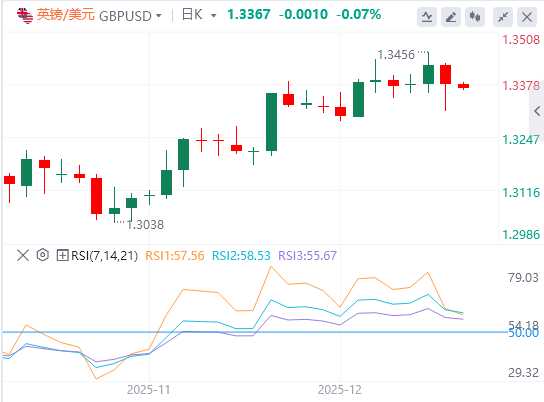The width and height of the screenshot is (544, 402).
Task: Close the chart with top X button
Action: (527, 17)
